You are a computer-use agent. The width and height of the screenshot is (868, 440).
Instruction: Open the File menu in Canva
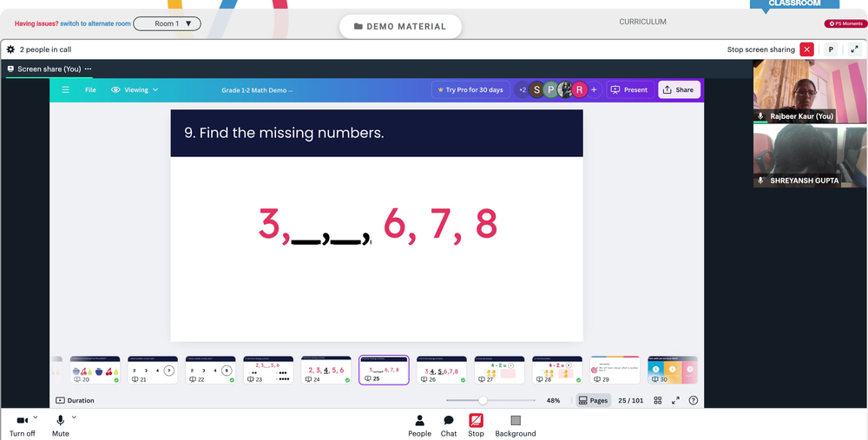(90, 89)
